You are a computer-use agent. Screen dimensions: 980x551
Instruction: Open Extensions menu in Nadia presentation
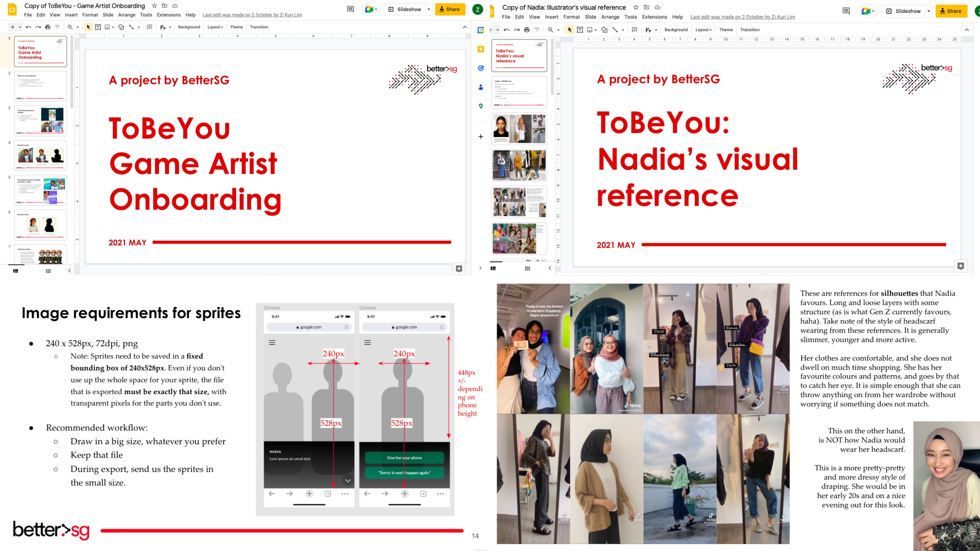click(x=654, y=17)
